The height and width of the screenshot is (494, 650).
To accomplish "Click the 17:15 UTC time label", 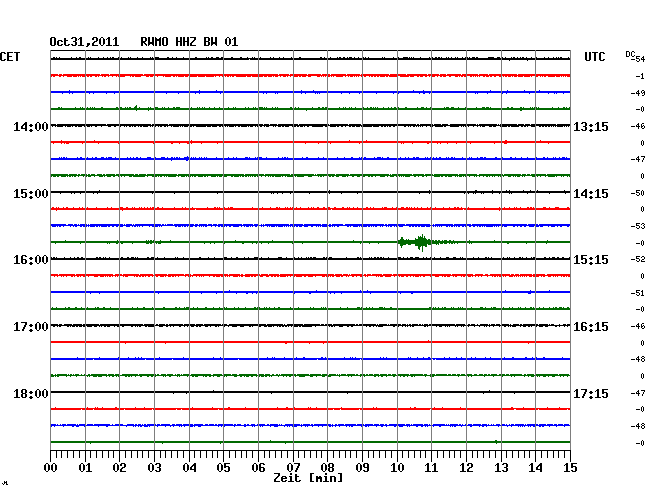I will 591,393.
